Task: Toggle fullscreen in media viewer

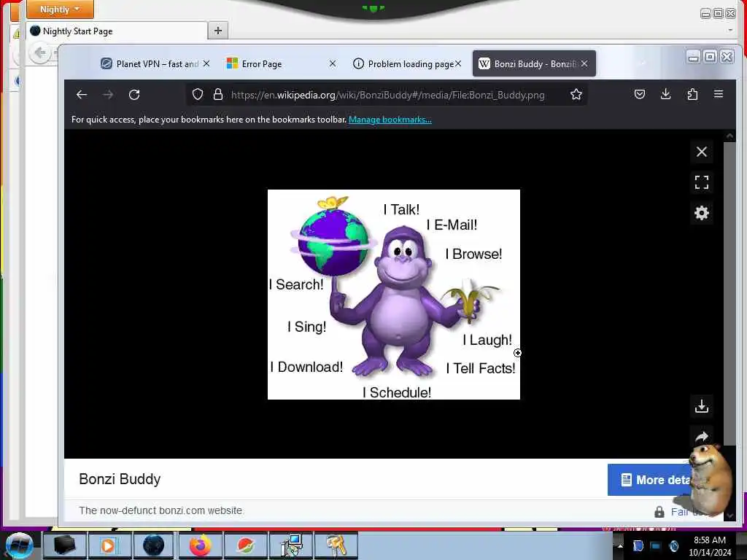Action: point(702,182)
